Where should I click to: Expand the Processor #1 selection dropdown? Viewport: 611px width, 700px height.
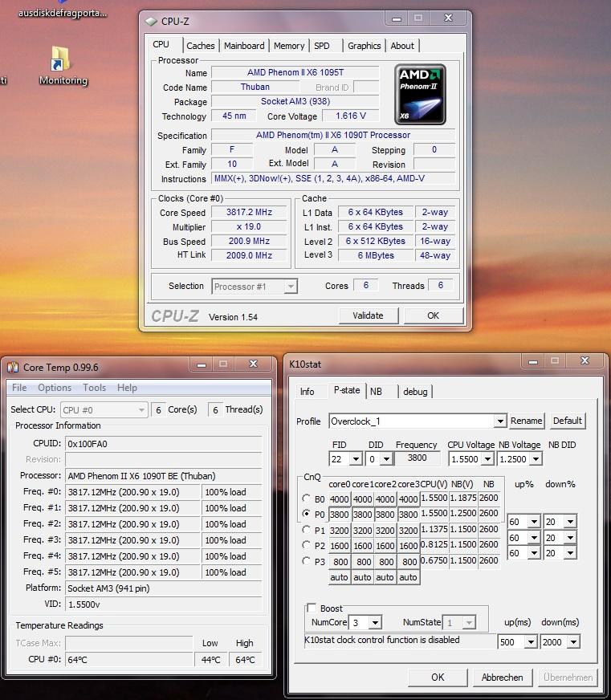click(291, 286)
